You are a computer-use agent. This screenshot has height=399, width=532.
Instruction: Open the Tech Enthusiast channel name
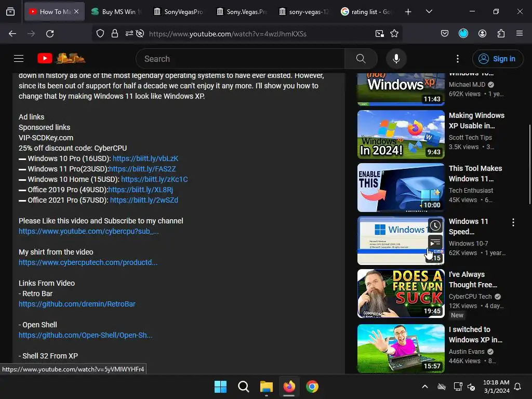(471, 190)
